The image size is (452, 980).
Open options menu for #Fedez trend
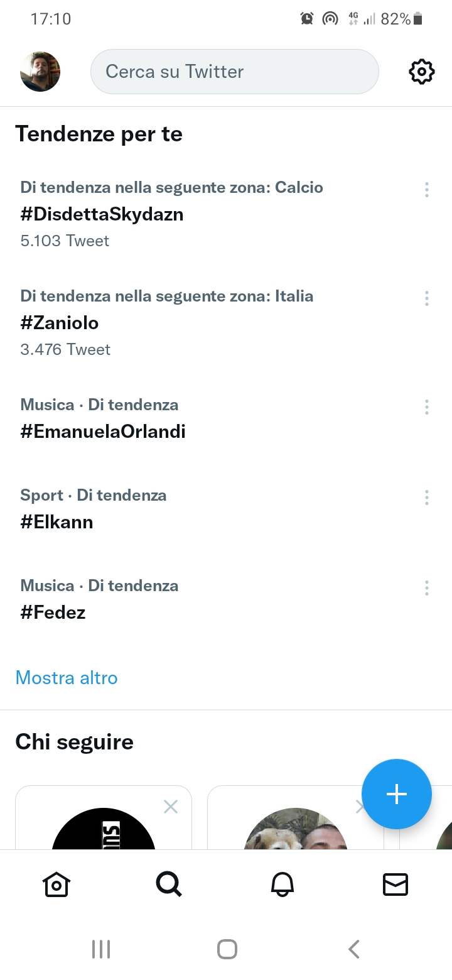pos(427,588)
